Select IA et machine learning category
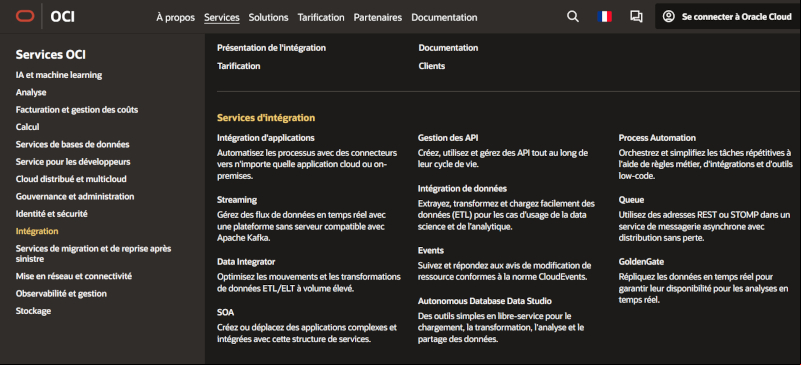The image size is (801, 365). point(59,75)
